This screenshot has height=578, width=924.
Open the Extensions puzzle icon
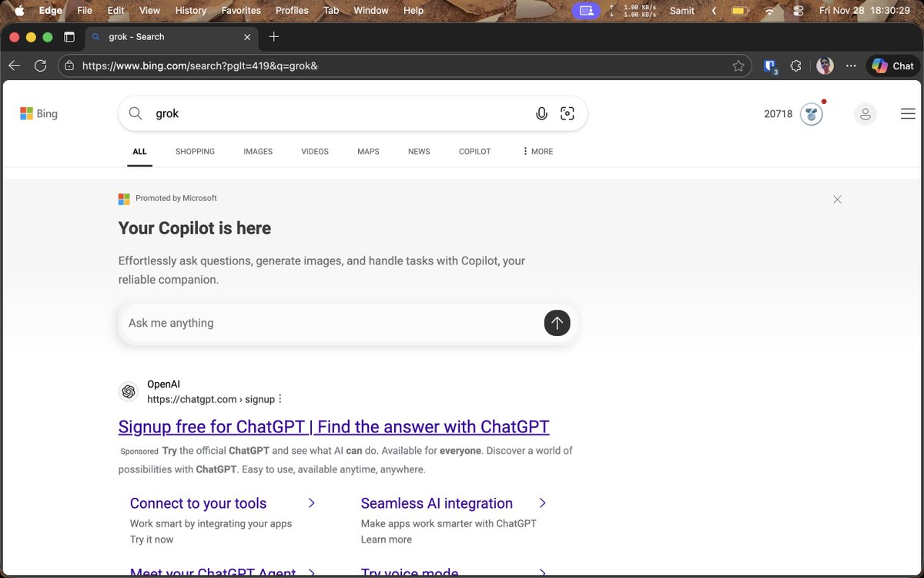pyautogui.click(x=796, y=66)
